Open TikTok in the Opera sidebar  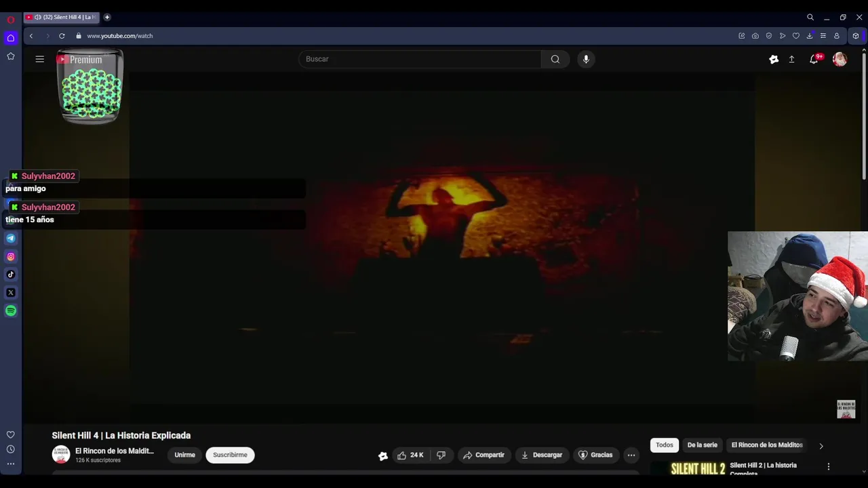(x=11, y=274)
